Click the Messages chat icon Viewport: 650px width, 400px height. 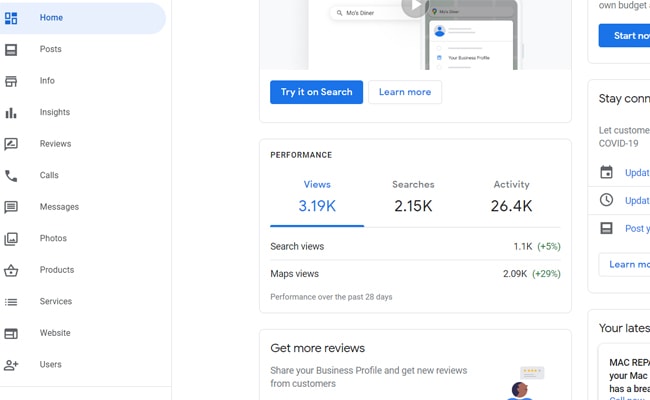[x=11, y=207]
